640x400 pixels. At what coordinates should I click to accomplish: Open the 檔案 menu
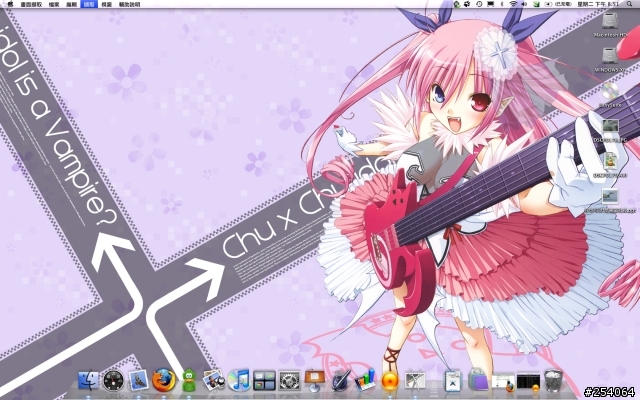[54, 4]
